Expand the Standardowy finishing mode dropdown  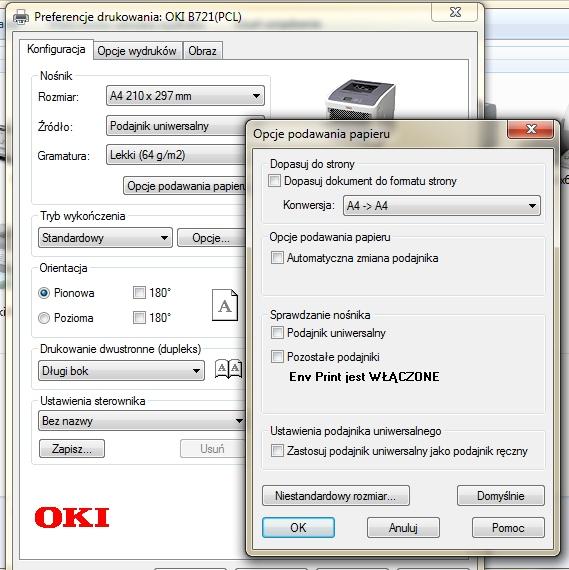(x=105, y=238)
